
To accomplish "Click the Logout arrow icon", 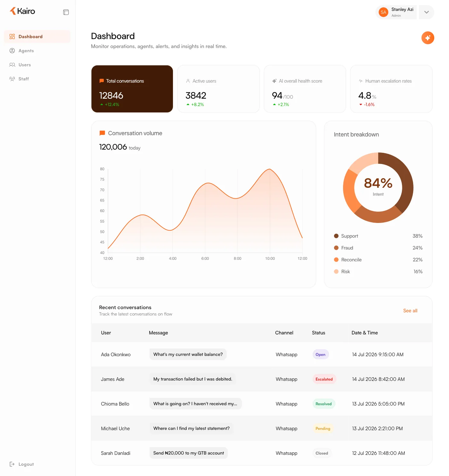I will (12, 464).
